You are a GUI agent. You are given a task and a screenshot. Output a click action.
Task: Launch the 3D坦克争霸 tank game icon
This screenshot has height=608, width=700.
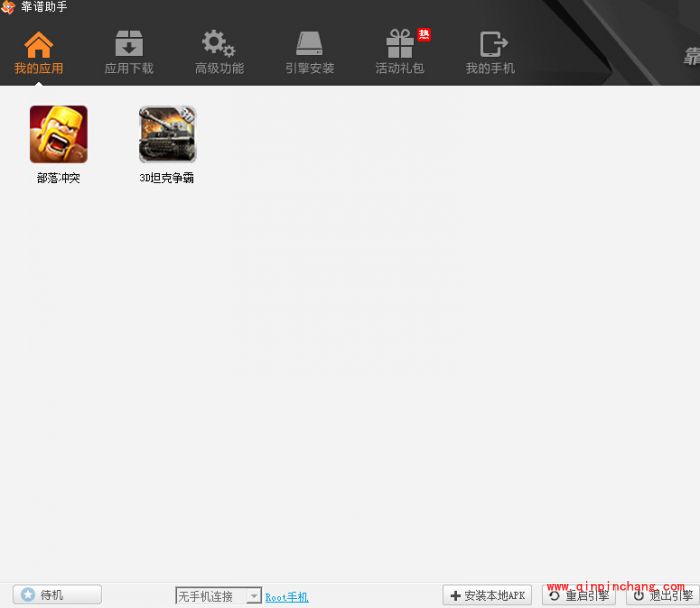167,134
